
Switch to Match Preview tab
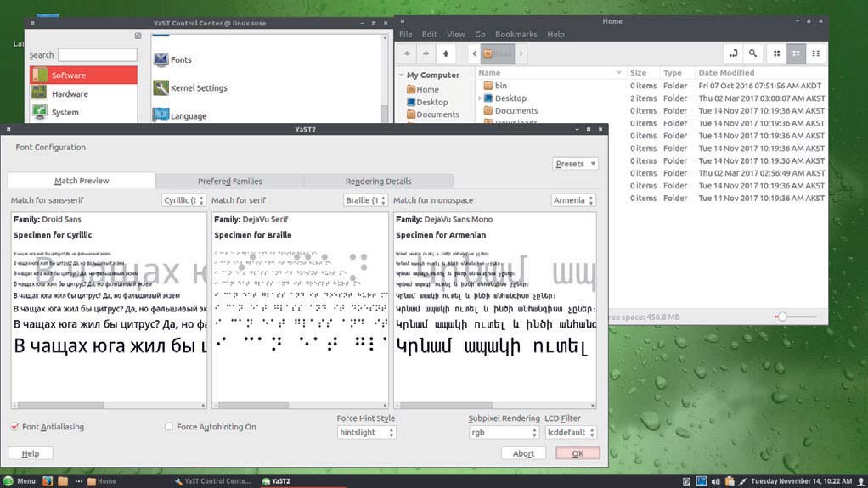point(82,181)
